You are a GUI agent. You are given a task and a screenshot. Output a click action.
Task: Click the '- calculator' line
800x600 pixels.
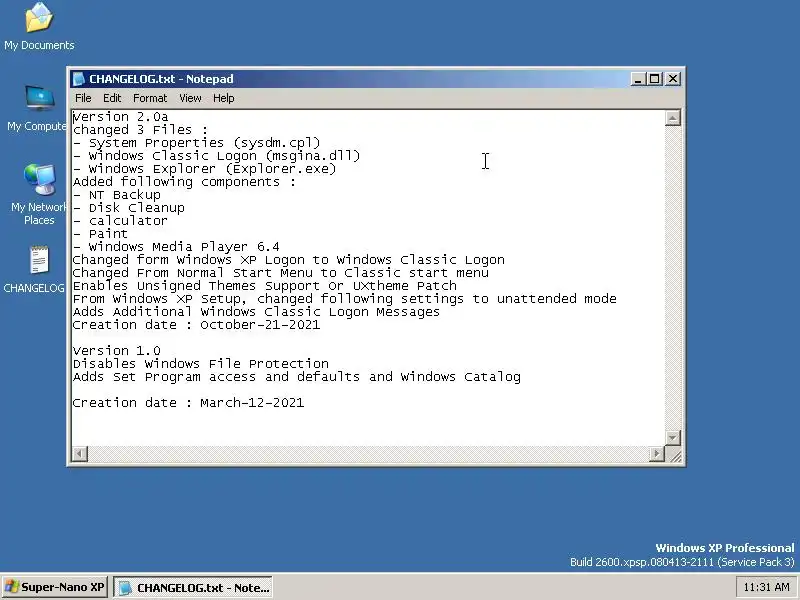120,221
